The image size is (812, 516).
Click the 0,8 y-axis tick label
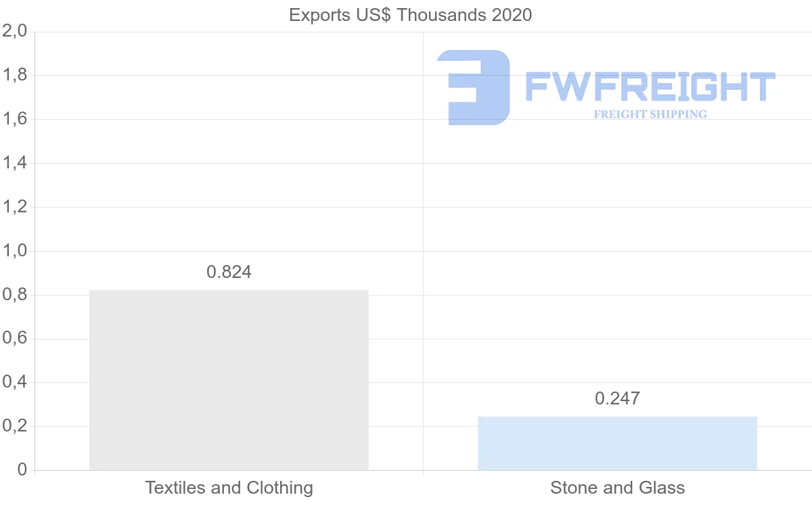[15, 295]
